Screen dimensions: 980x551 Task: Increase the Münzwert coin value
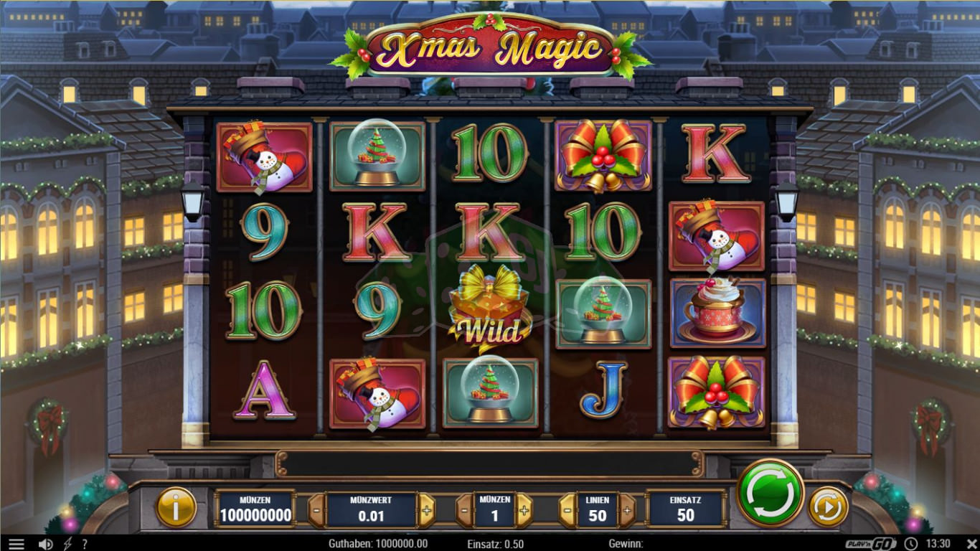pos(426,510)
